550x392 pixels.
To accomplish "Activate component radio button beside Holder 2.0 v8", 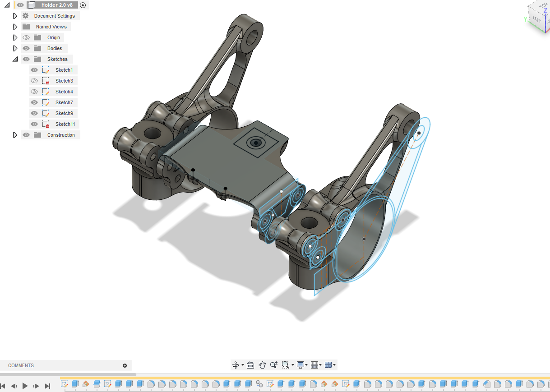I will pyautogui.click(x=83, y=5).
